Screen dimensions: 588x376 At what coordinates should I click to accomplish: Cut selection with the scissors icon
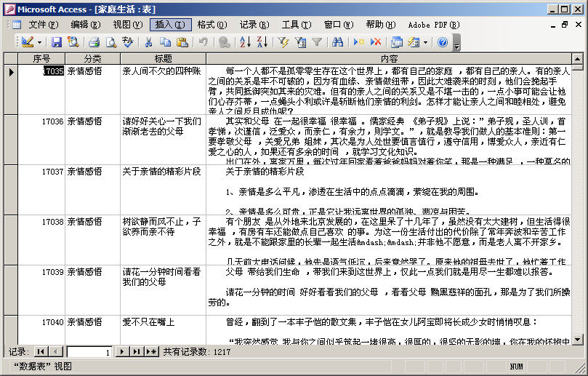coord(148,42)
